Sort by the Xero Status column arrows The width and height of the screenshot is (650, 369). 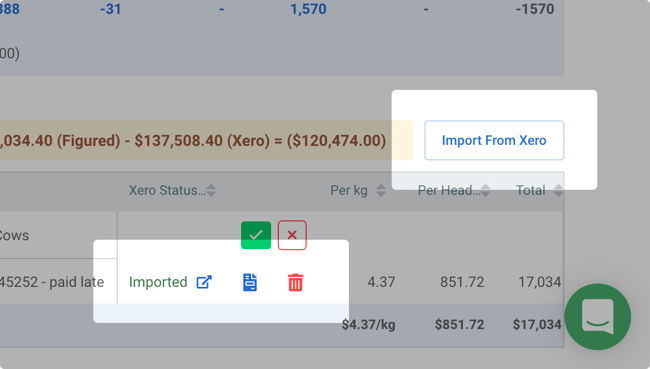coord(211,190)
